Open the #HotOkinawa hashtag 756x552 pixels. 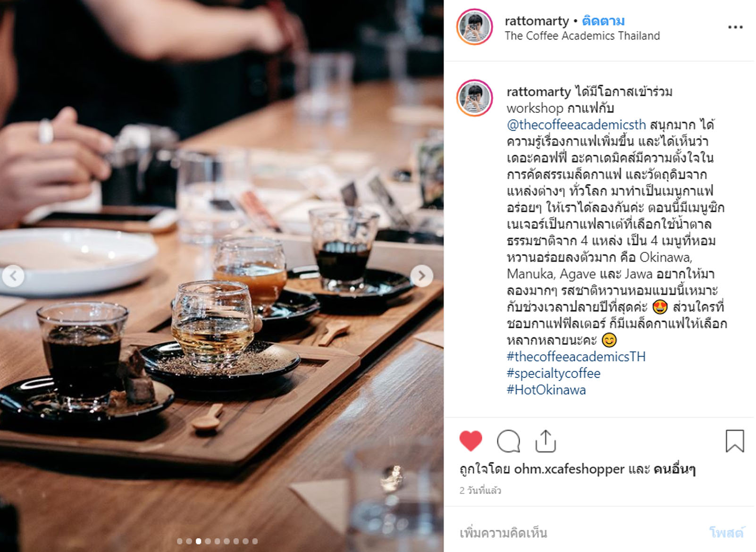tap(546, 390)
